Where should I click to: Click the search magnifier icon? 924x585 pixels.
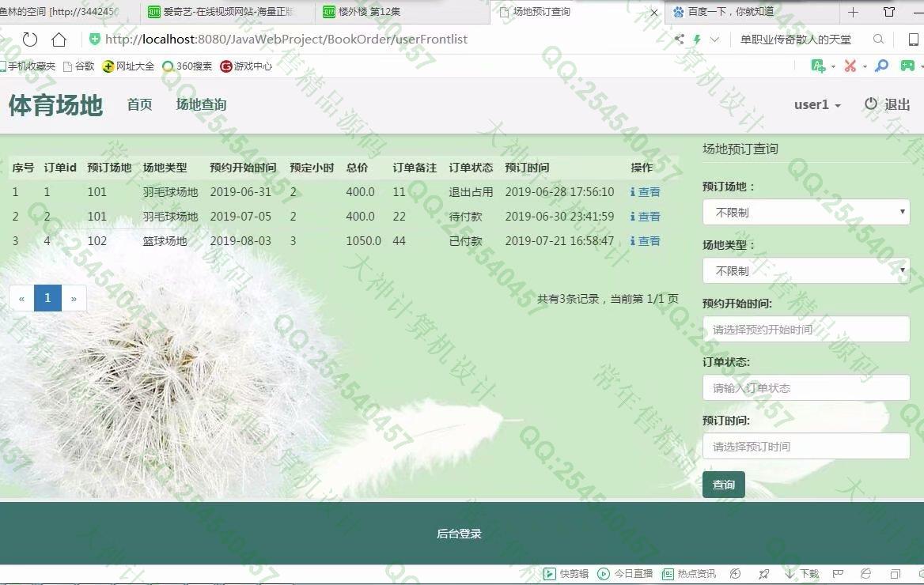click(878, 40)
